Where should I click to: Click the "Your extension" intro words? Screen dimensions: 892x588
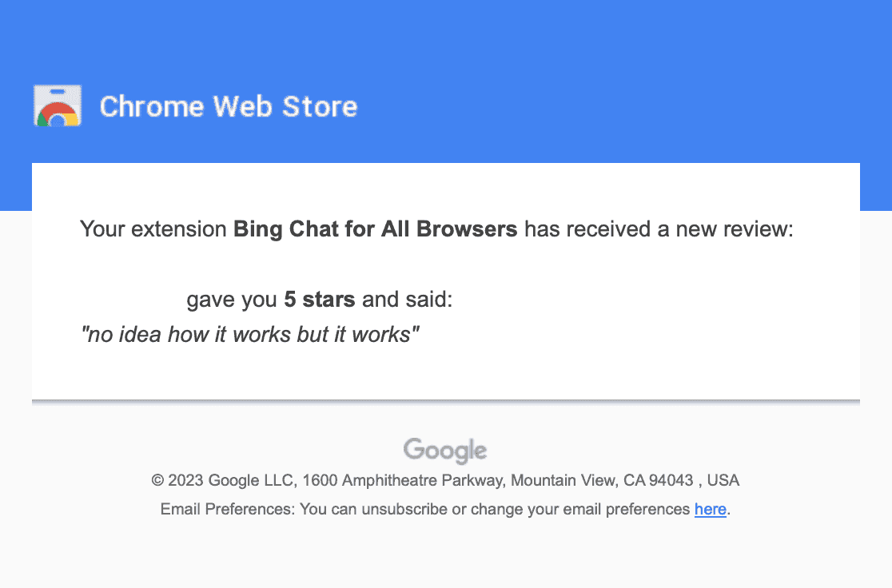pyautogui.click(x=153, y=230)
